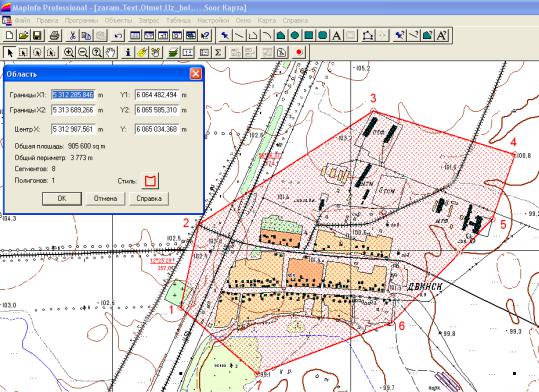
Task: Click the Границы X1 coordinate field
Action: [x=73, y=95]
